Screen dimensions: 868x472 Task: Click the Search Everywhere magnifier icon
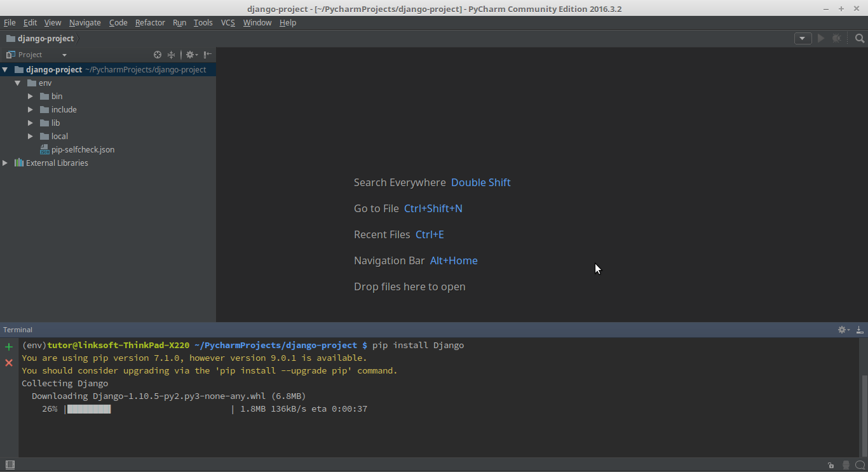859,38
